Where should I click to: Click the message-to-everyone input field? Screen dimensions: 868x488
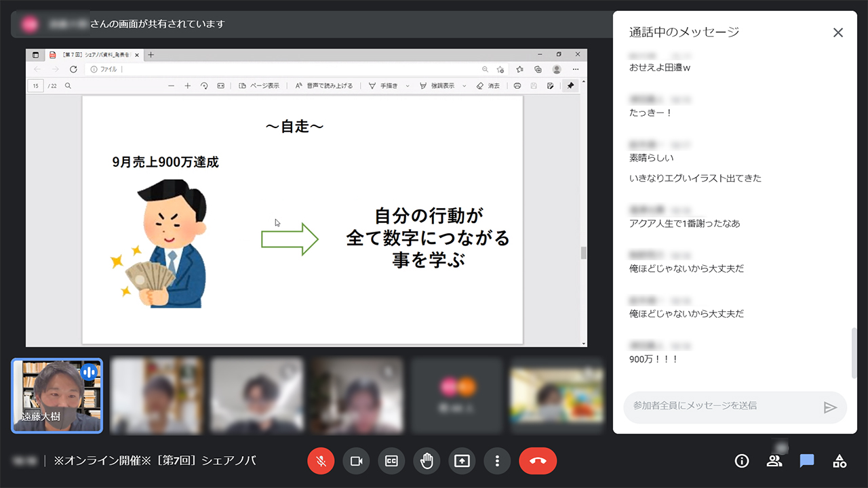pos(722,406)
